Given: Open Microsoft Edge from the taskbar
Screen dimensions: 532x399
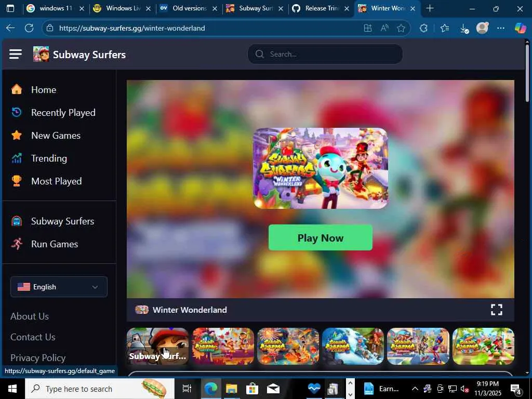Looking at the screenshot, I should click(x=210, y=389).
